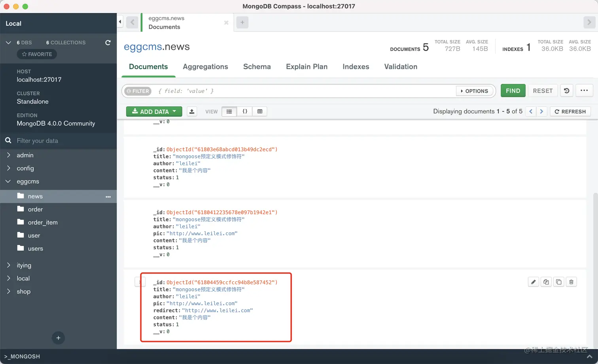Viewport: 598px width, 364px height.
Task: Switch to the Aggregations tab
Action: (x=205, y=67)
